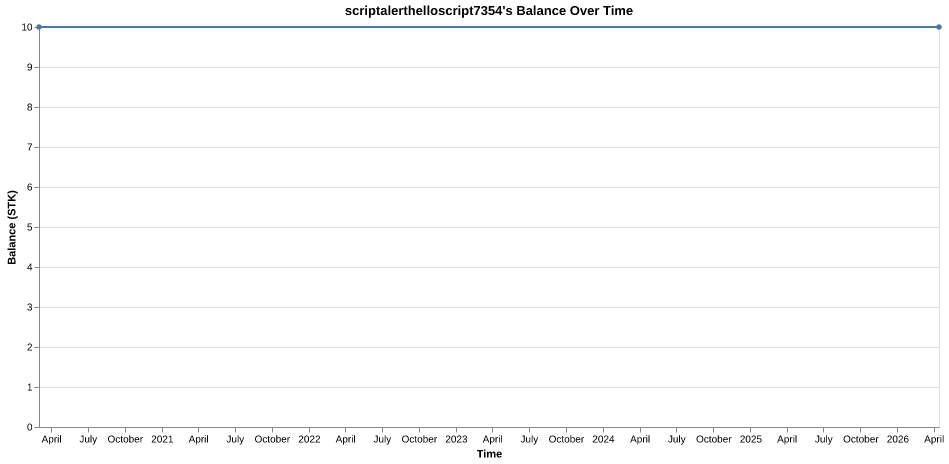Click the April label right after 2024
949x464 pixels.
(640, 439)
